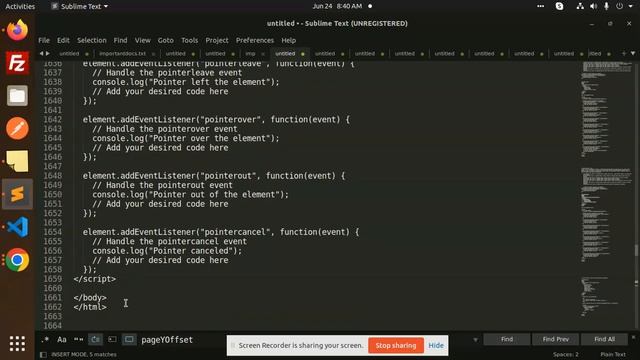
Task: Click the Skype tray icon
Action: [559, 6]
